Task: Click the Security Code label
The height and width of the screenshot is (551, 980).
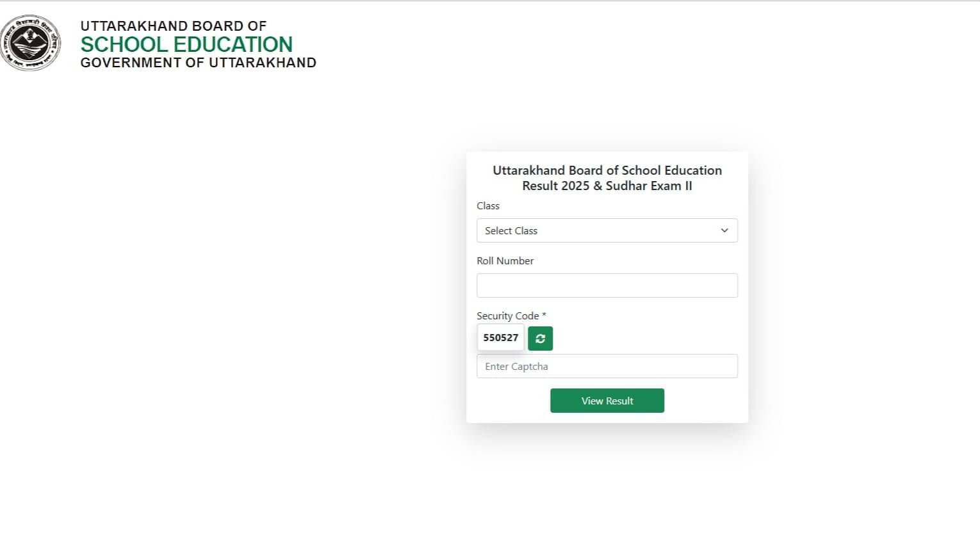Action: pyautogui.click(x=510, y=315)
